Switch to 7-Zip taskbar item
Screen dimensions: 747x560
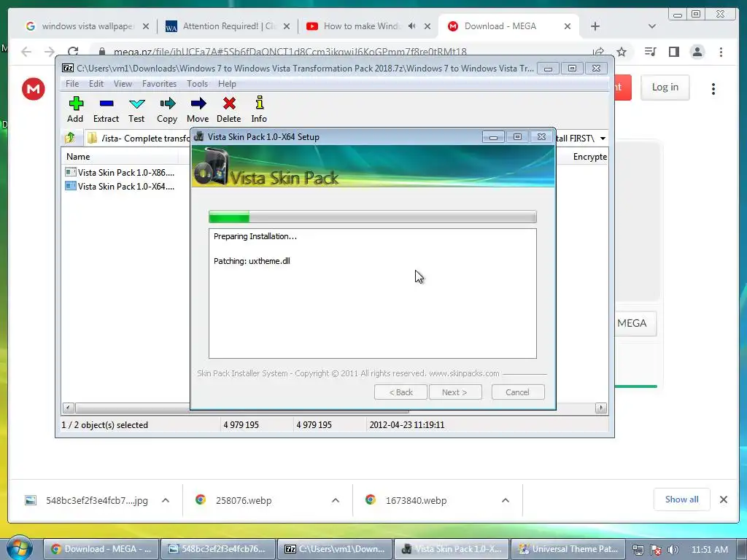point(335,549)
